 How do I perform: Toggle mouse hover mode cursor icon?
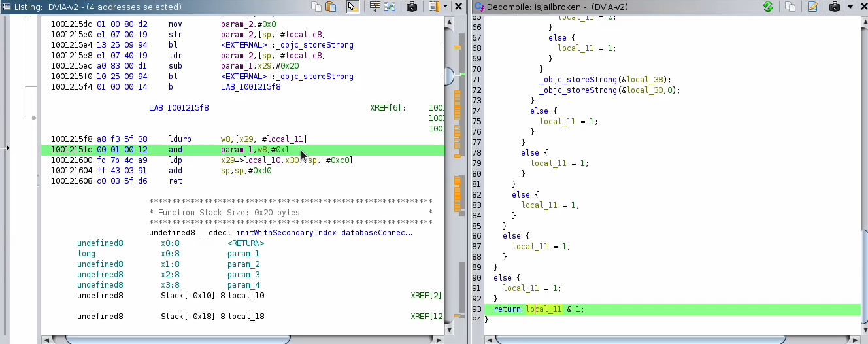352,7
